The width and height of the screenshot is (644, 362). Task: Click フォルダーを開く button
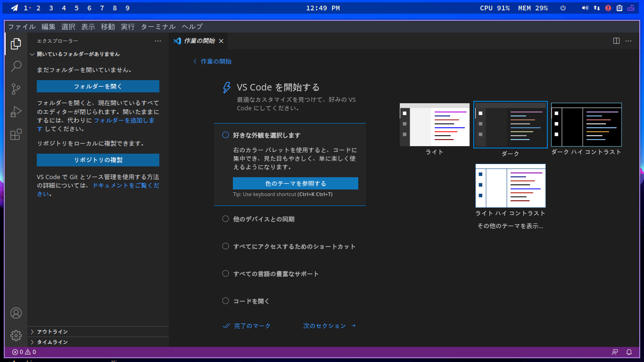[x=98, y=86]
